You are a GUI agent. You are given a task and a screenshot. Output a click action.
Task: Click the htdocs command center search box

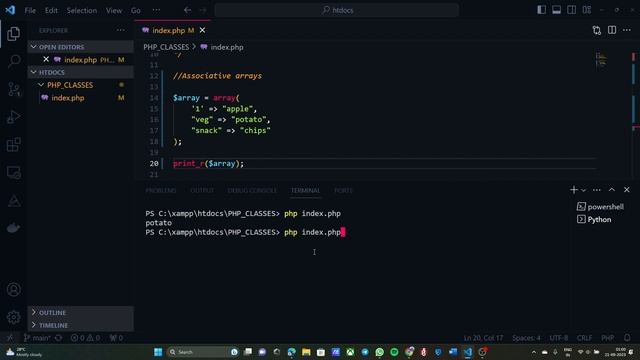pyautogui.click(x=337, y=10)
